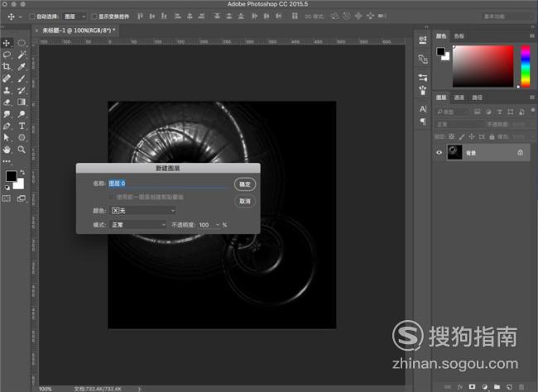
Task: Enable Show Transform Controls checkbox
Action: (x=94, y=17)
